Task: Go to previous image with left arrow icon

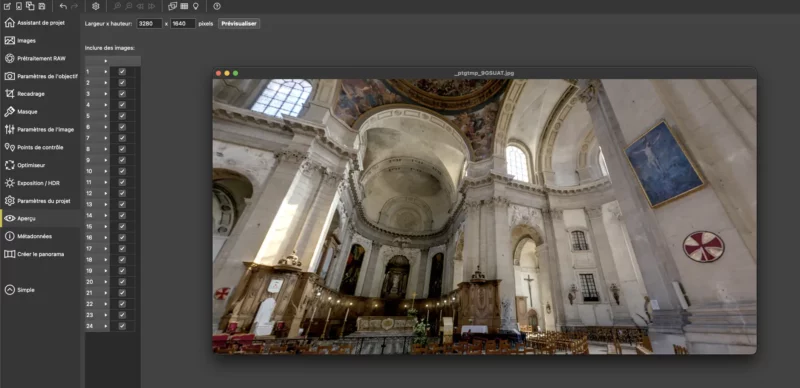Action: [140, 6]
